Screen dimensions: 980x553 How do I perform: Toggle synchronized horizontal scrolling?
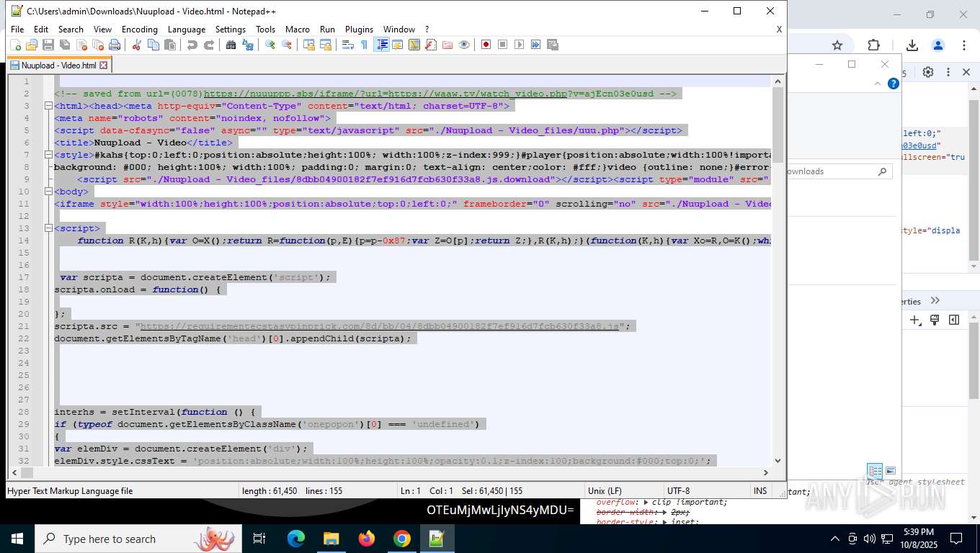tap(326, 45)
